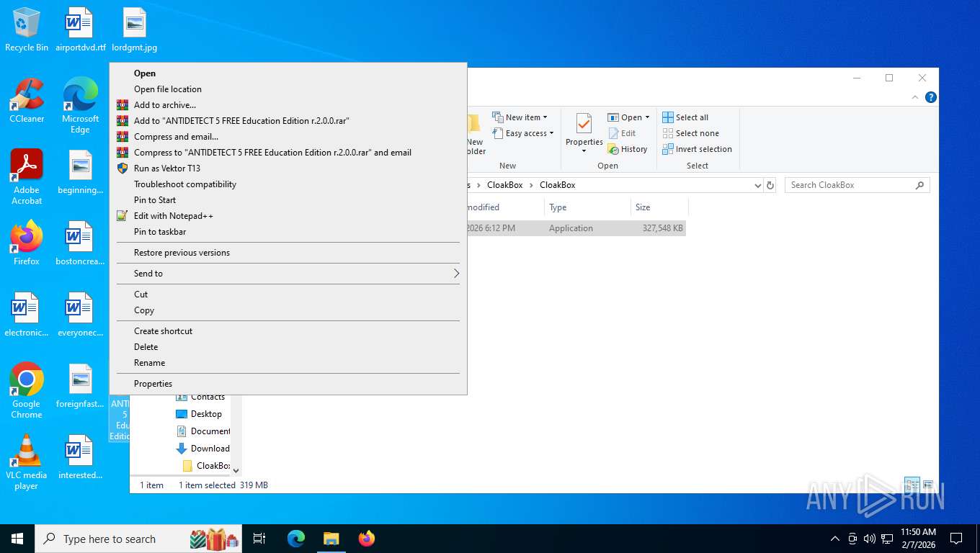
Task: Select Pin to taskbar entry
Action: point(288,232)
